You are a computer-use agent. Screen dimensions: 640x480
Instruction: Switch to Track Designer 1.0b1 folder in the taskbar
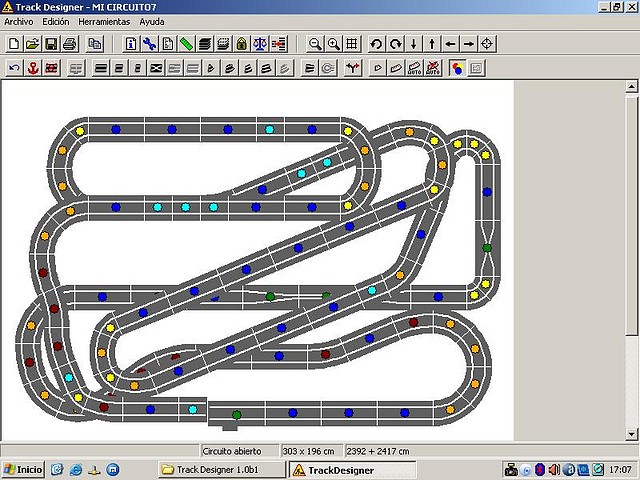coord(222,469)
